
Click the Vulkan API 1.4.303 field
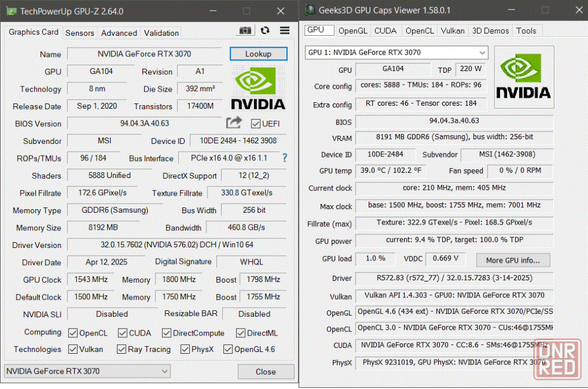click(455, 296)
